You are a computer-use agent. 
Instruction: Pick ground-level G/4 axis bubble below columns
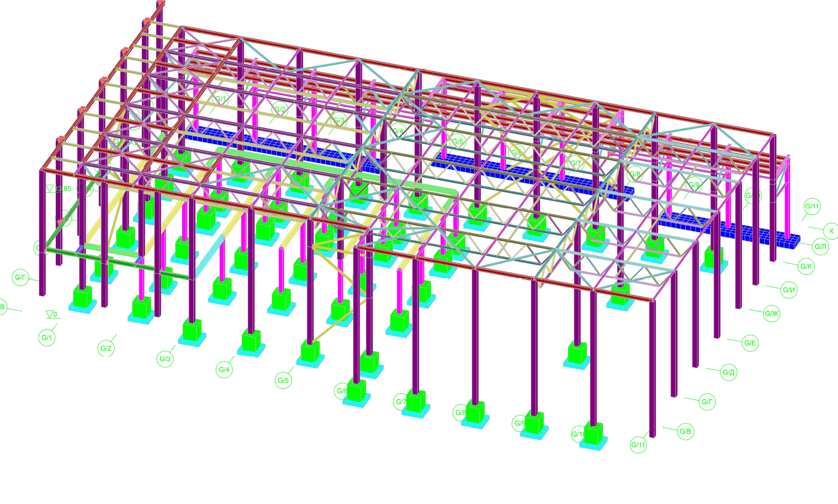[x=224, y=369]
